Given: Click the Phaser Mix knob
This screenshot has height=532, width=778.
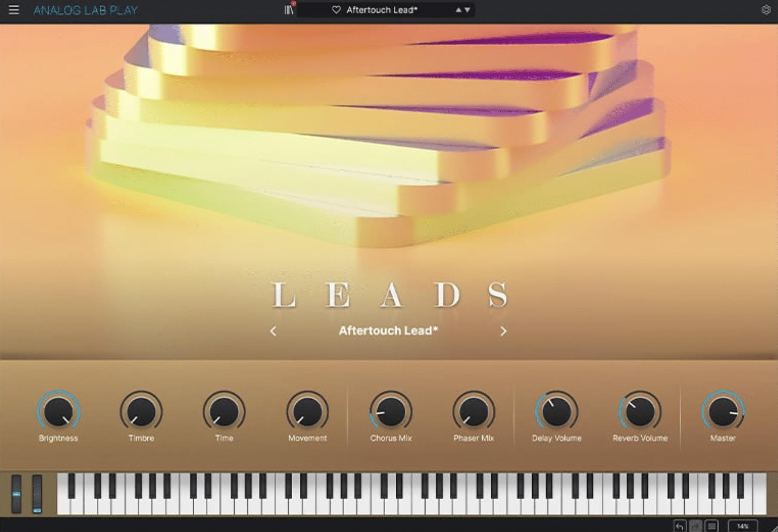Looking at the screenshot, I should pyautogui.click(x=474, y=411).
